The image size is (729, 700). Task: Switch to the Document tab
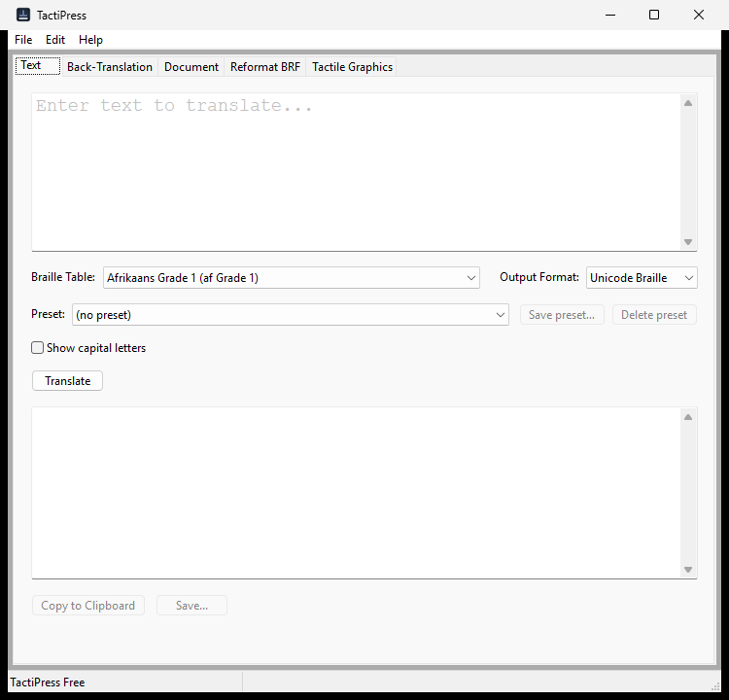pos(191,67)
